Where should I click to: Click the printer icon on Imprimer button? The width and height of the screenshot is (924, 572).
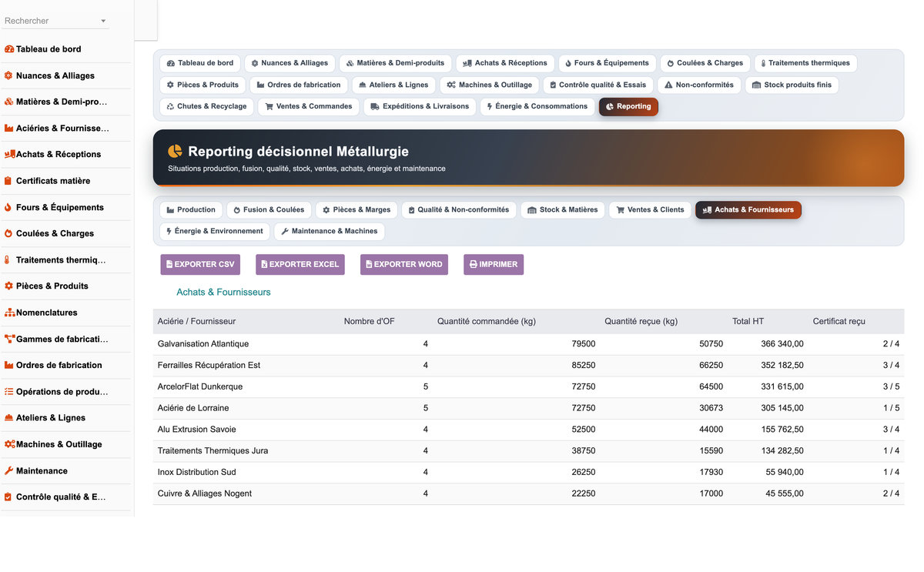(474, 264)
